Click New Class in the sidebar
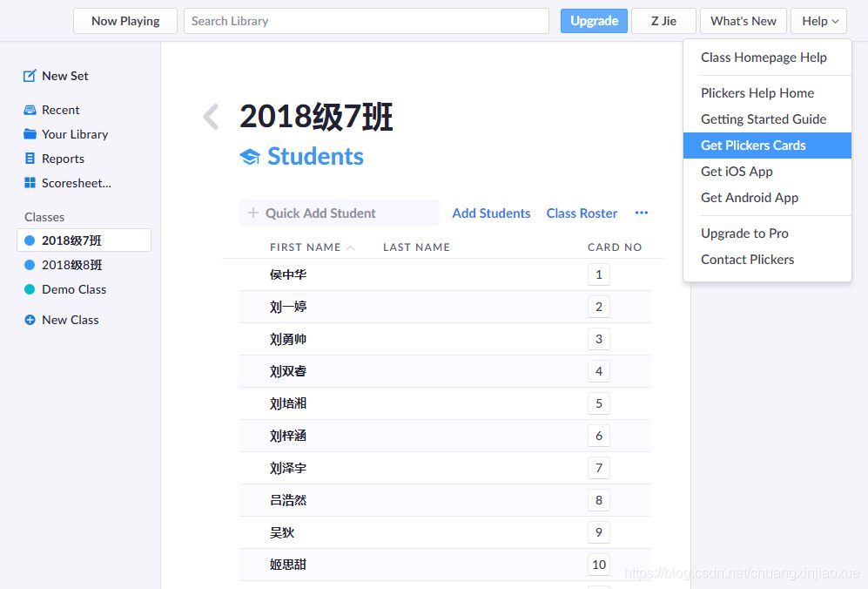Image resolution: width=868 pixels, height=589 pixels. pyautogui.click(x=71, y=320)
